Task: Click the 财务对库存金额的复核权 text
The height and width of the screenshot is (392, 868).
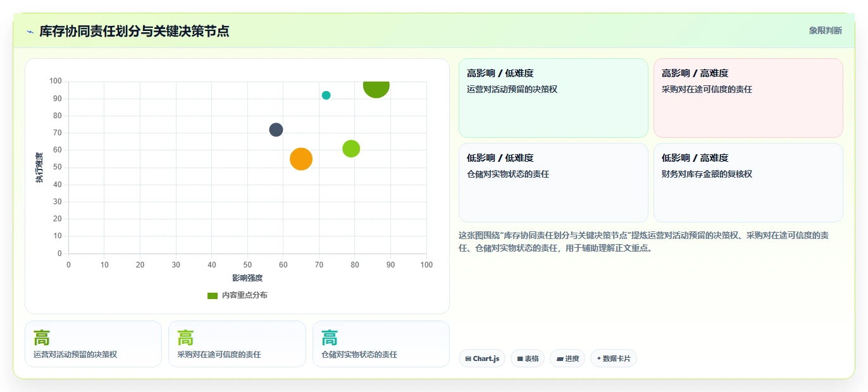Action: pos(707,174)
